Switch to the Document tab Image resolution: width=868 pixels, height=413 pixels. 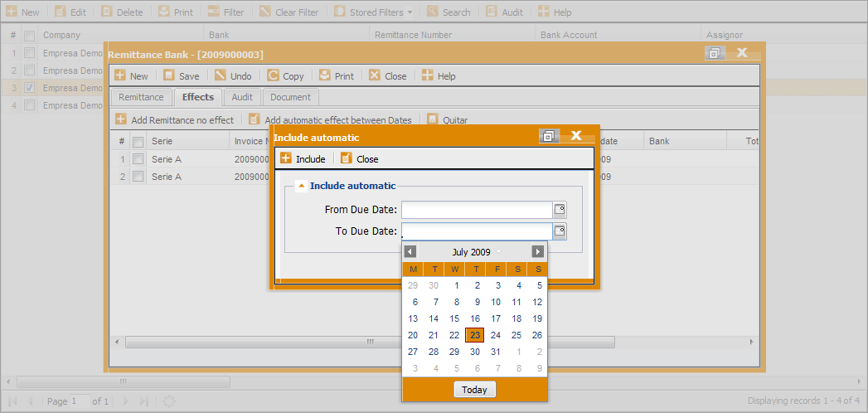[290, 97]
